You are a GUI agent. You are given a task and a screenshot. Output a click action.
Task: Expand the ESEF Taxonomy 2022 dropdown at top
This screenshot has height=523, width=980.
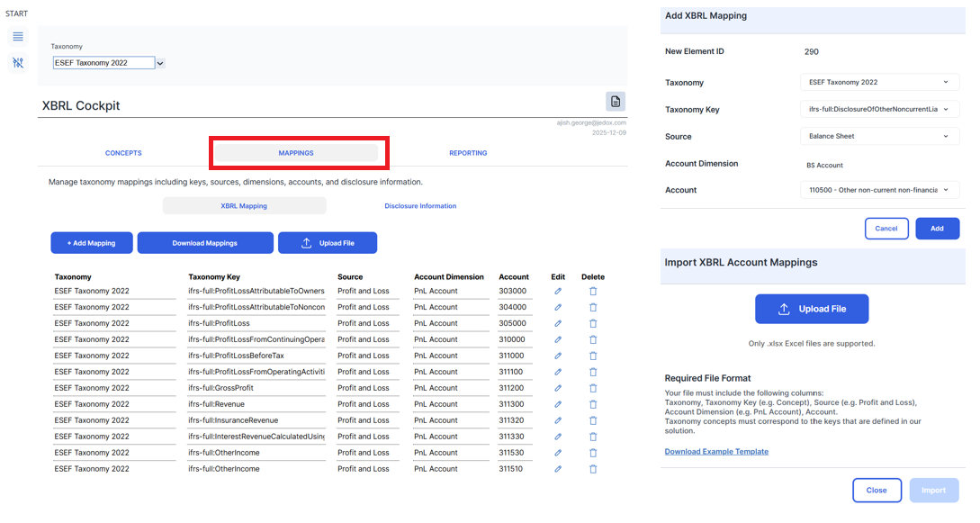160,63
